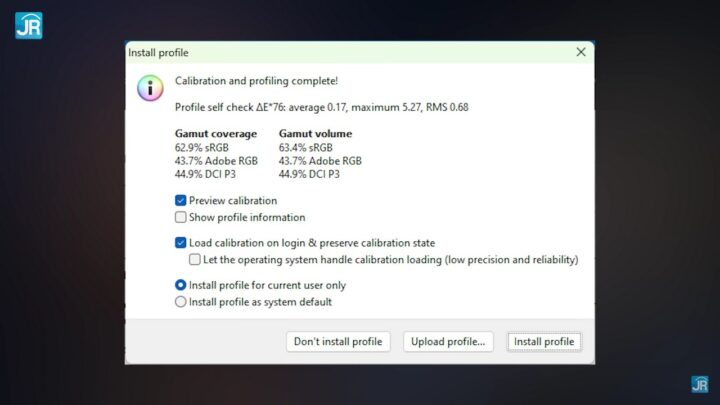Click the Calibration and profiling complete message

pyautogui.click(x=256, y=81)
